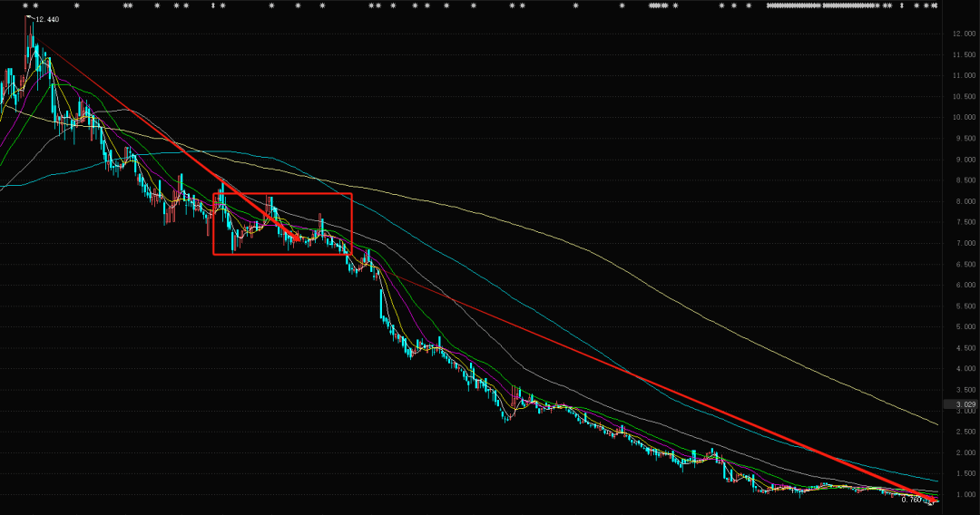Click the red arrowhead tip at the 0.760 low
Screen dimensions: 980x515
[934, 500]
